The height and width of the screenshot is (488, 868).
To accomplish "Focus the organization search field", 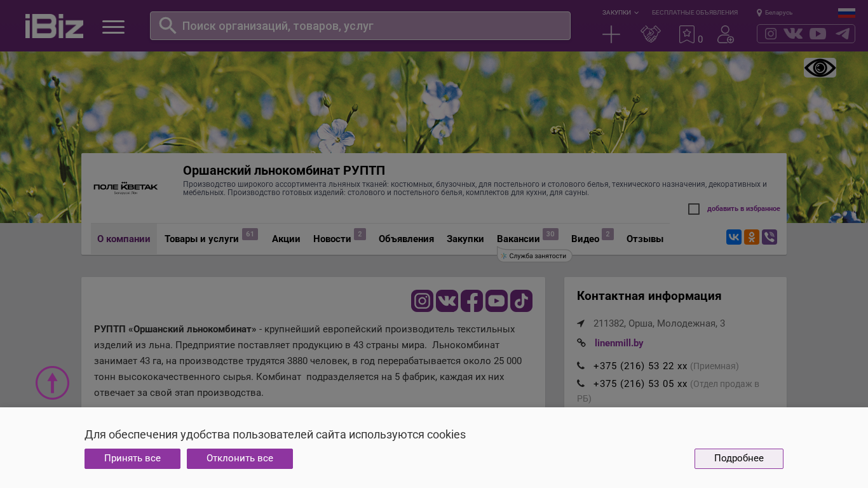I will pyautogui.click(x=360, y=25).
